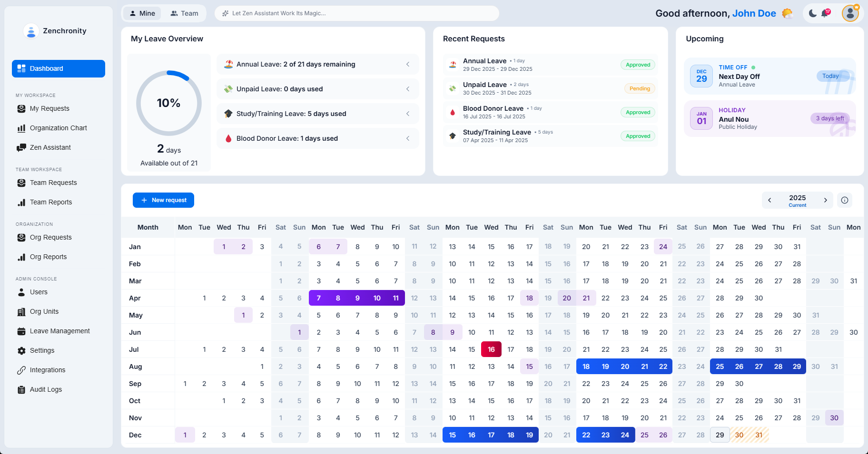Open the user profile avatar menu

(x=850, y=13)
